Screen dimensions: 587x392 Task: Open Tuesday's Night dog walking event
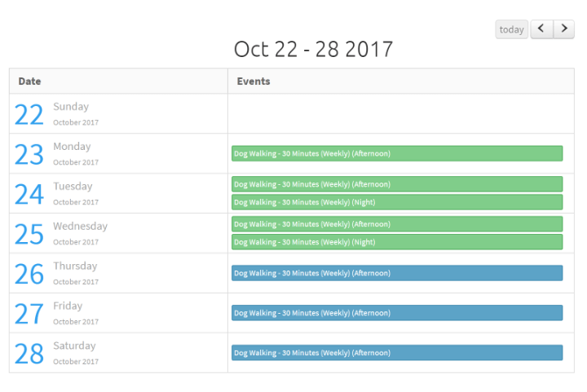(397, 202)
